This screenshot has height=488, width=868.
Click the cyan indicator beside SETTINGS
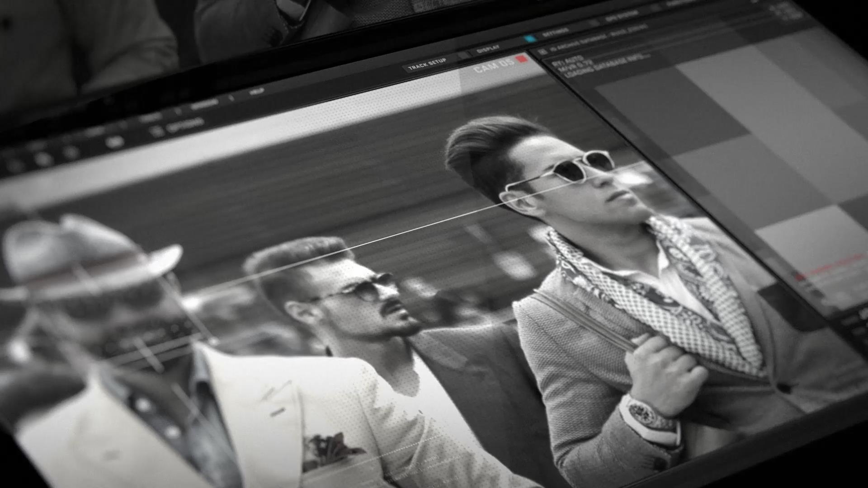click(x=530, y=38)
